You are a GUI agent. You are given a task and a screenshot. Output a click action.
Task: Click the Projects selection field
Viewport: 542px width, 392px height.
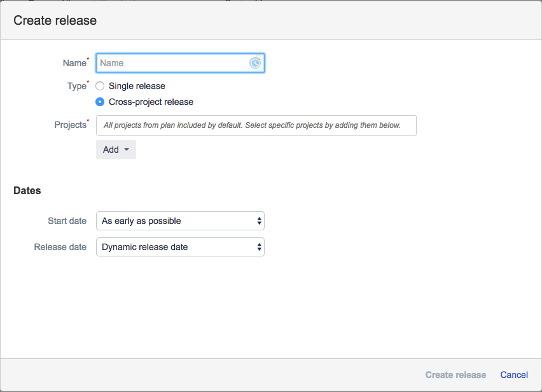(x=256, y=125)
